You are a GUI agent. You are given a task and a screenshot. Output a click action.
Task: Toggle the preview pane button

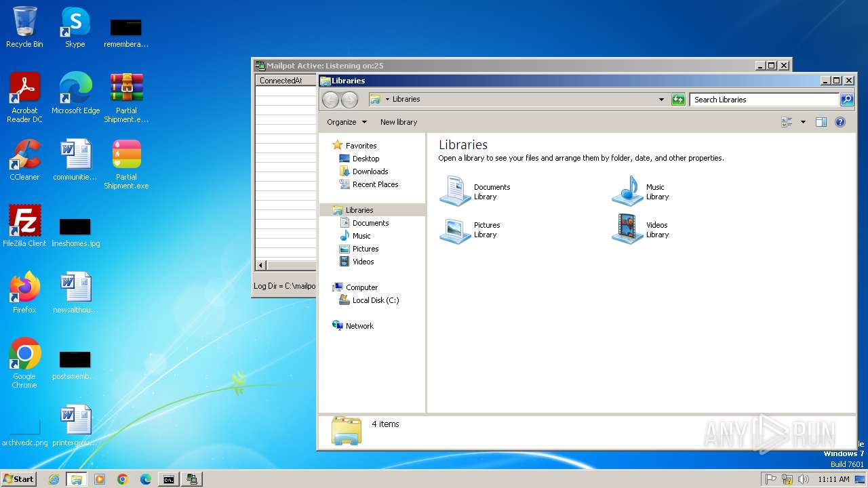(x=821, y=122)
